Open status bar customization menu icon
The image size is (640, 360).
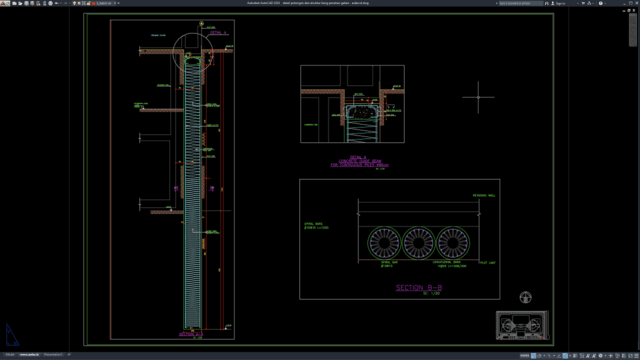(x=636, y=356)
